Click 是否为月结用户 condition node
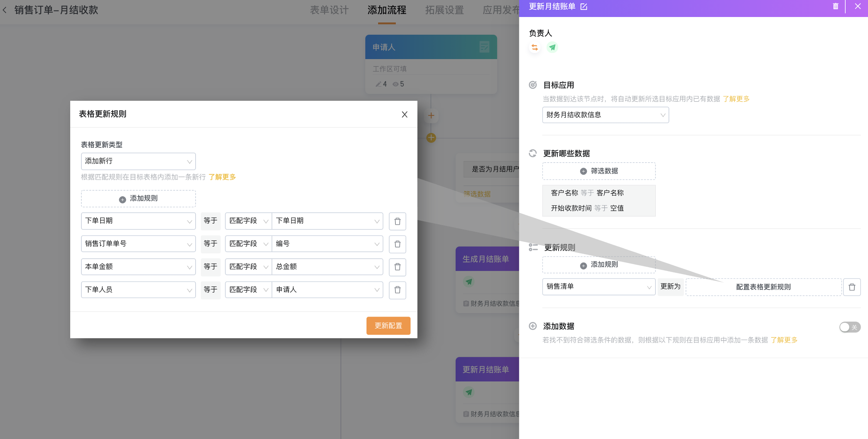 491,169
